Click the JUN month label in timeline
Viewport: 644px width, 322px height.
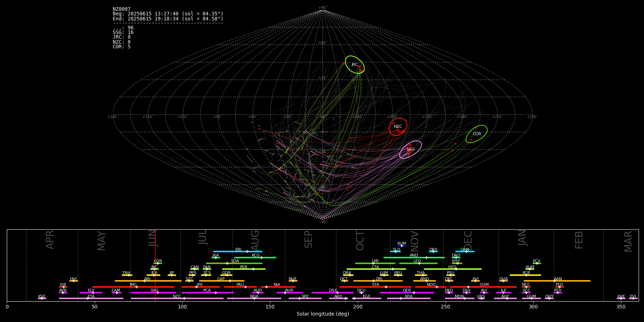152,239
